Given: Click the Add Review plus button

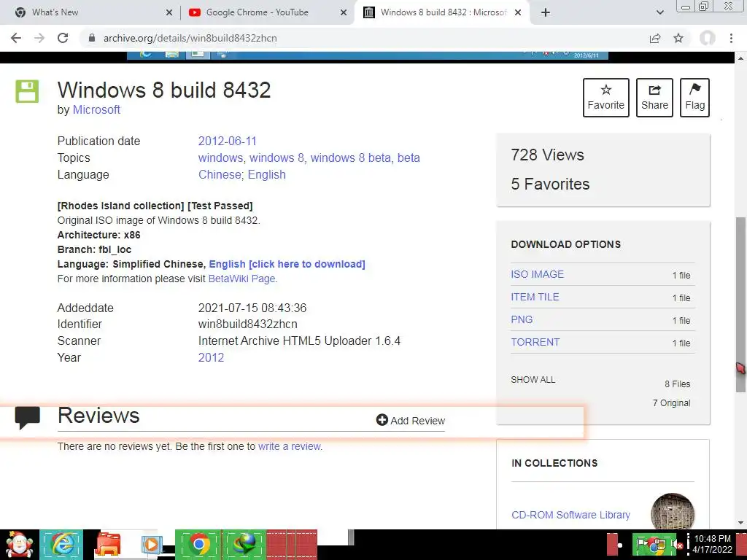Looking at the screenshot, I should [411, 421].
